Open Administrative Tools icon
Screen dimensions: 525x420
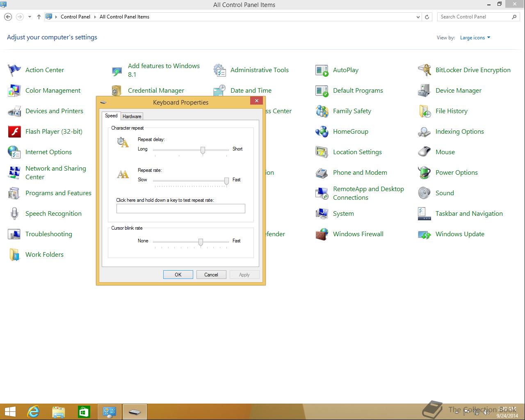219,70
